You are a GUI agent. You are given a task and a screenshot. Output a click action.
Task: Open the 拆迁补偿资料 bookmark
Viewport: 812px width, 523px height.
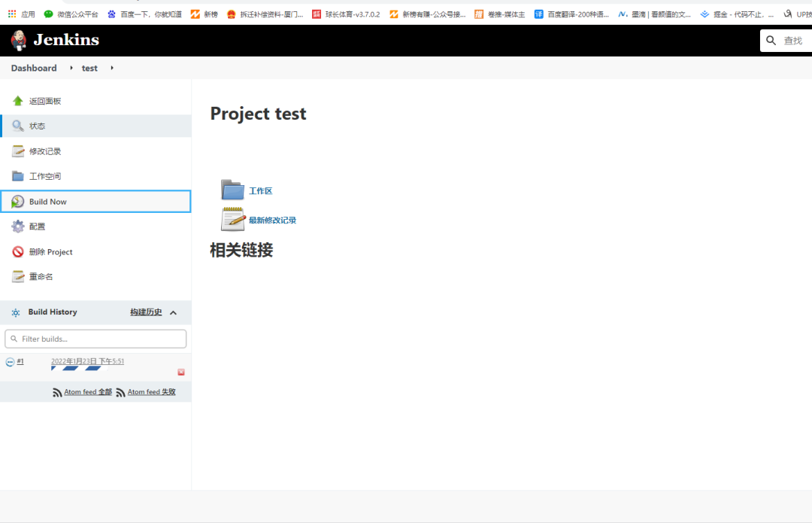(x=265, y=14)
